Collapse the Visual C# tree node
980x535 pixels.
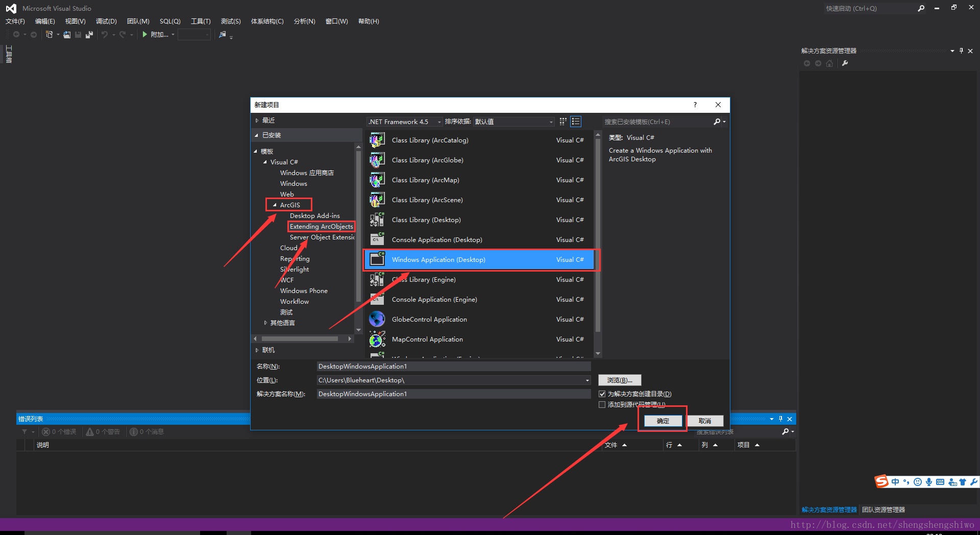(x=265, y=162)
